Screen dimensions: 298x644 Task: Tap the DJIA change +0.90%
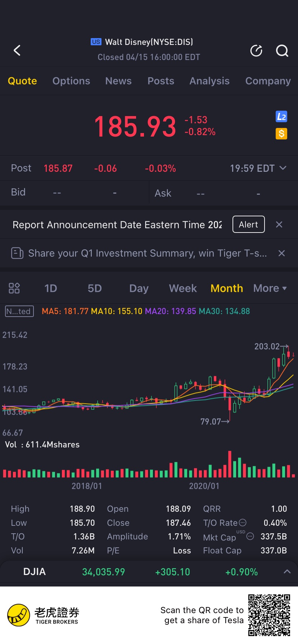(241, 572)
